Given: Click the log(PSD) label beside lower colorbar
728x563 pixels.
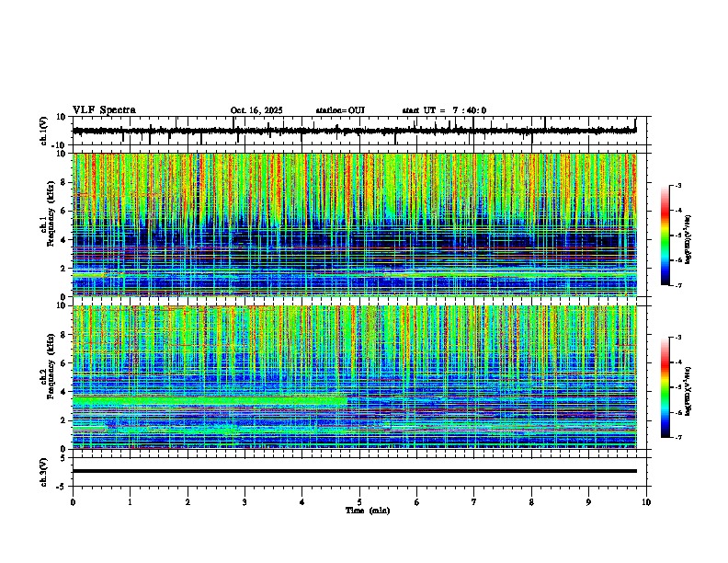Looking at the screenshot, I should click(x=688, y=391).
